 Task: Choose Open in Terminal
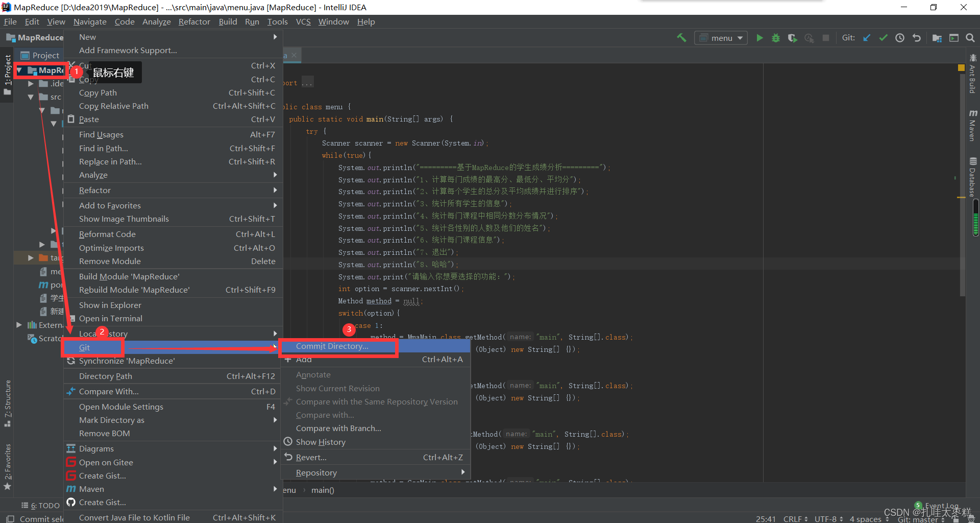pos(174,318)
